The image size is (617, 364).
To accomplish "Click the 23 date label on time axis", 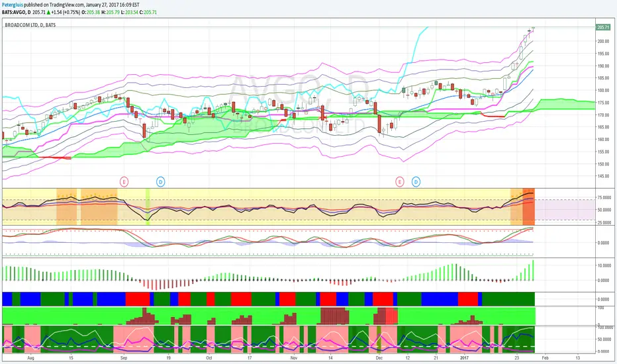I will (x=517, y=358).
